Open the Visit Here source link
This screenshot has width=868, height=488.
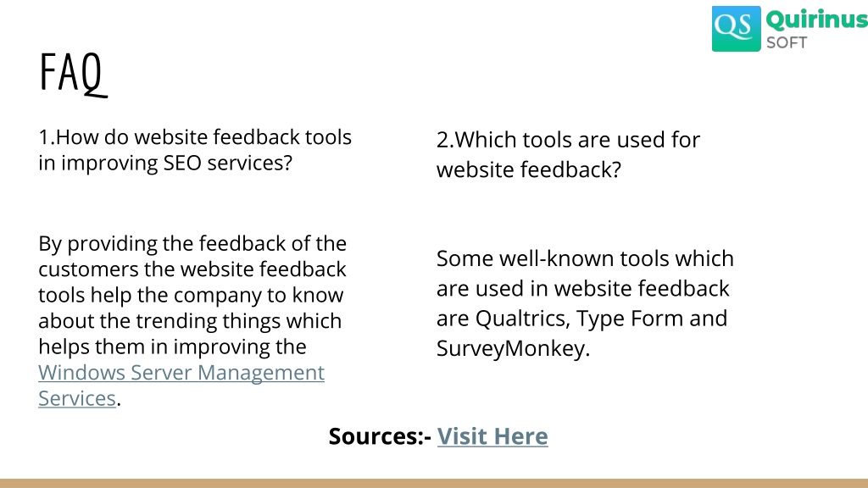tap(492, 436)
